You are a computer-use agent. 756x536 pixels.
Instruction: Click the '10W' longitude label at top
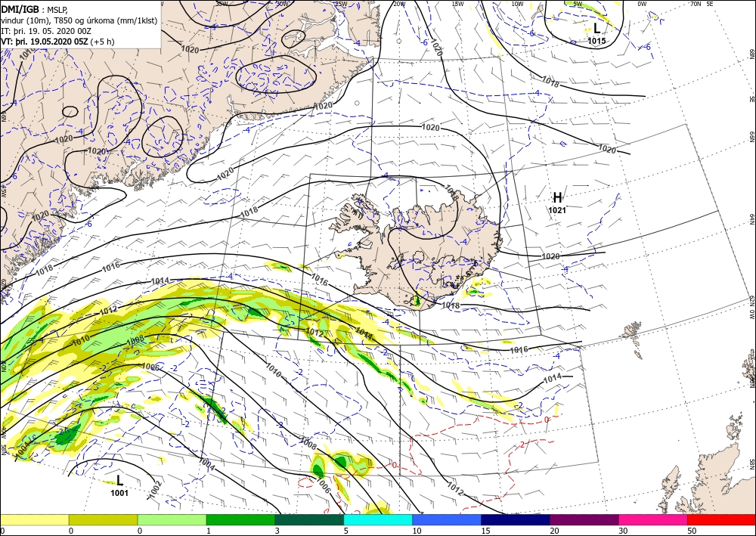point(517,4)
